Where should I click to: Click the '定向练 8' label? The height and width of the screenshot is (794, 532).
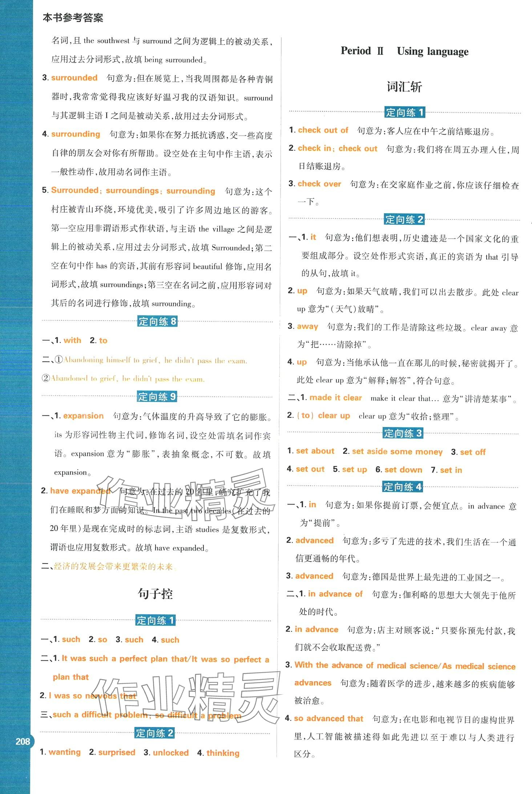tap(157, 321)
